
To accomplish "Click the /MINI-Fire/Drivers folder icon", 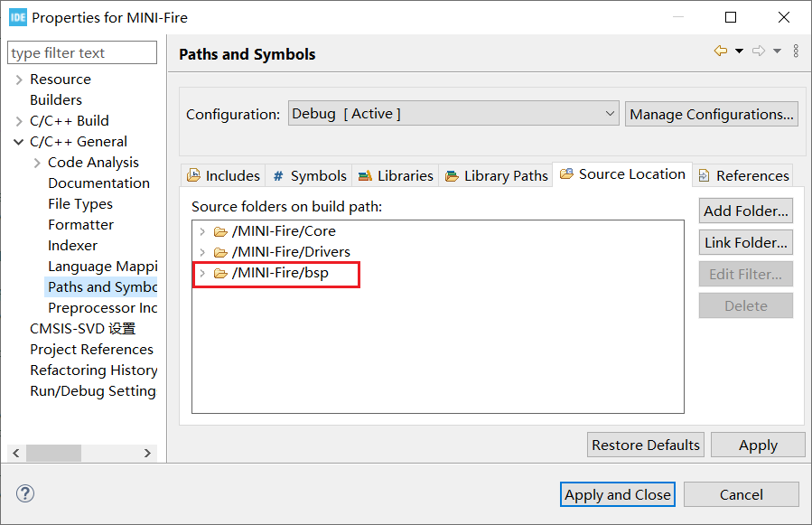I will pos(220,252).
